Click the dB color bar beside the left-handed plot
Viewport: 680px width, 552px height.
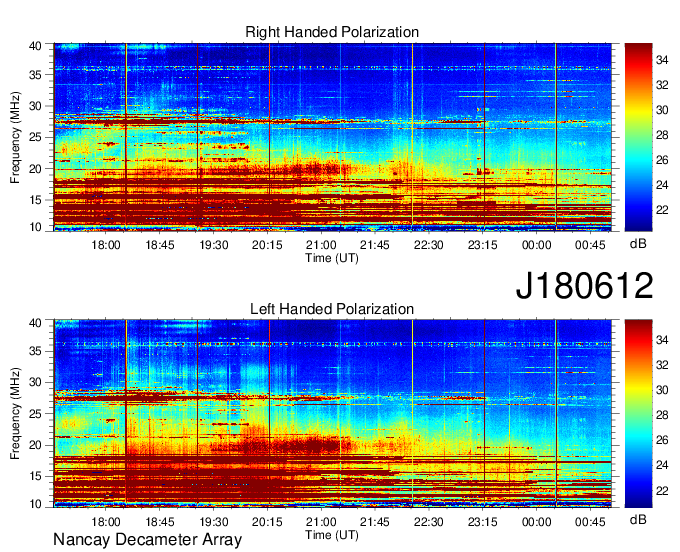coord(638,413)
